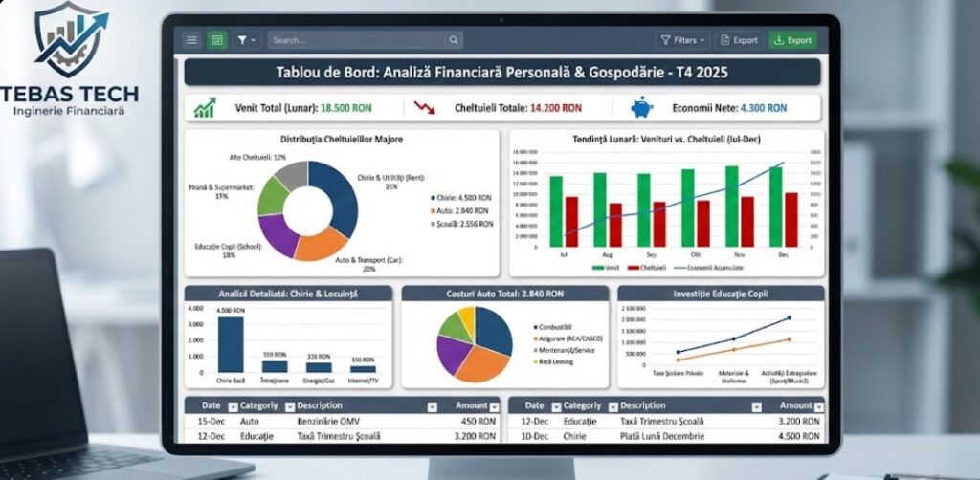Open the Filters dropdown
Screen dimensions: 980x480
point(682,40)
